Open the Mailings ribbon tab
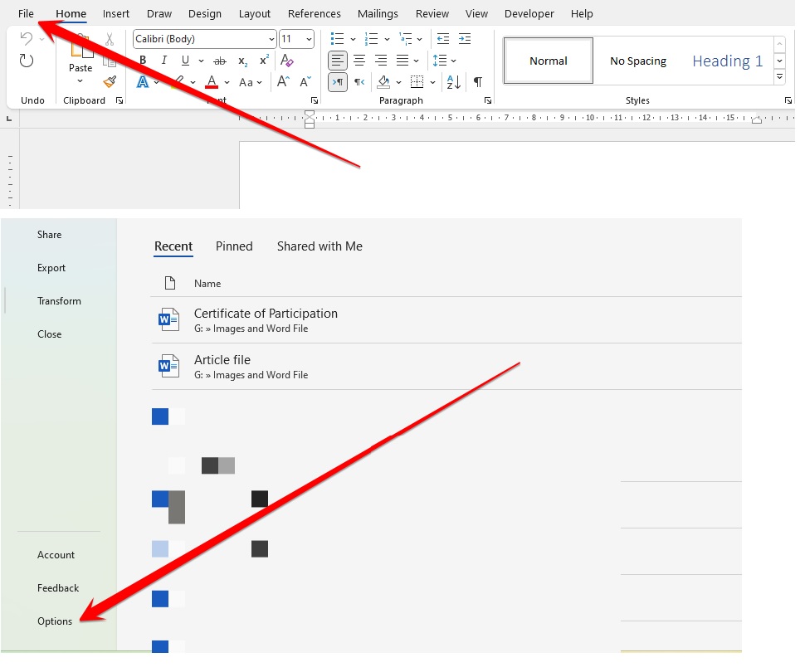The height and width of the screenshot is (672, 800). tap(378, 14)
